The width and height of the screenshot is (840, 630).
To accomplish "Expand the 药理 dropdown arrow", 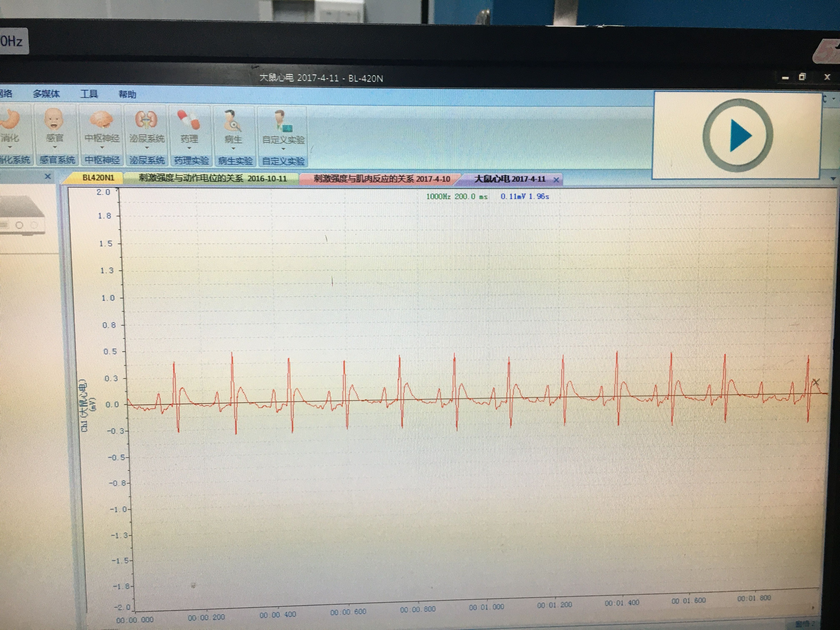I will [189, 148].
